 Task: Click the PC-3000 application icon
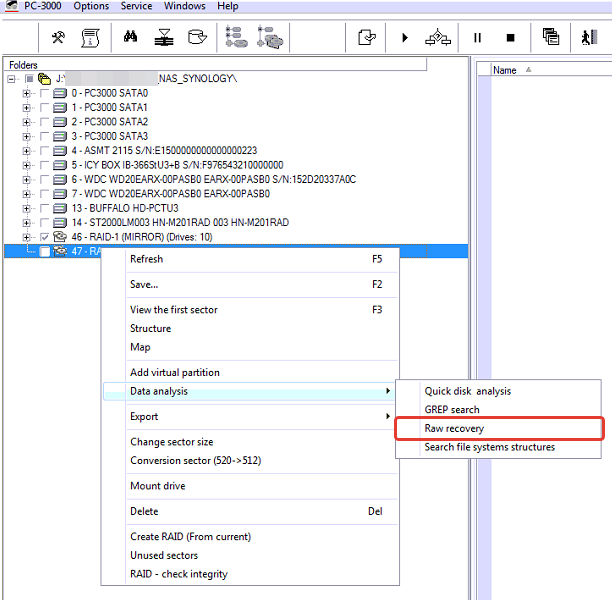point(12,6)
